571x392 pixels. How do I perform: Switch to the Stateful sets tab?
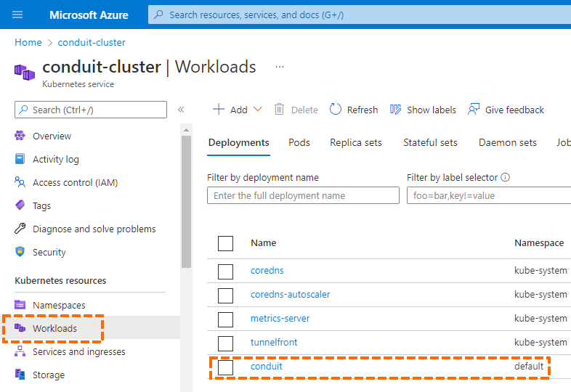click(430, 143)
